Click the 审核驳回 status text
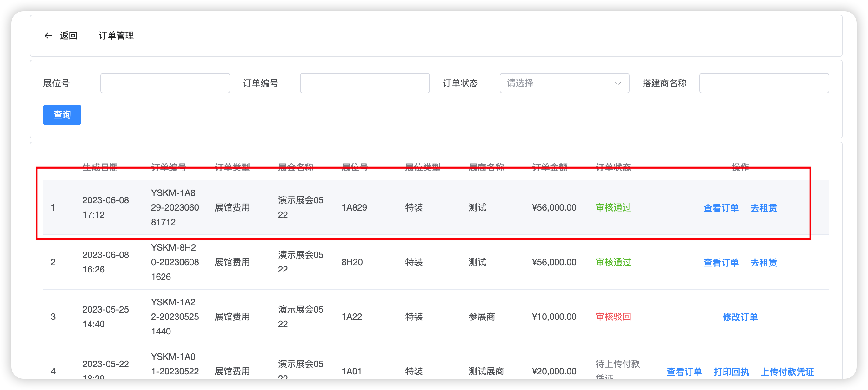Image resolution: width=868 pixels, height=390 pixels. (613, 317)
